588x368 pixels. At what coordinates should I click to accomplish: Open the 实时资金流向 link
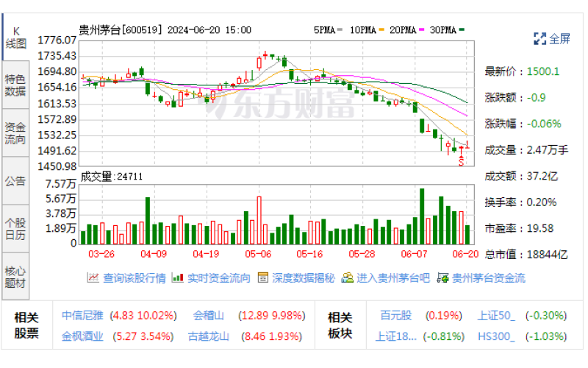pyautogui.click(x=218, y=278)
